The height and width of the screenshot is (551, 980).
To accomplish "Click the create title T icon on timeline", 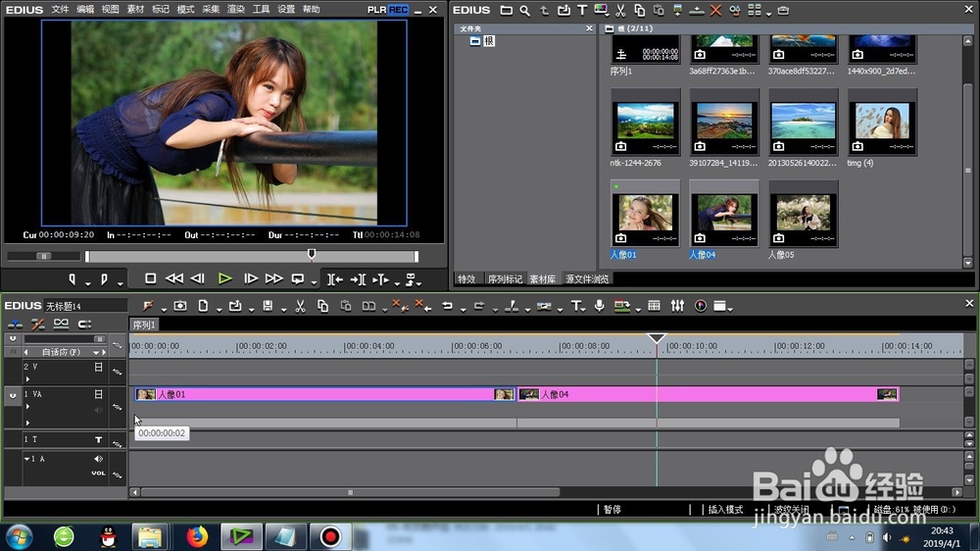I will tap(575, 306).
